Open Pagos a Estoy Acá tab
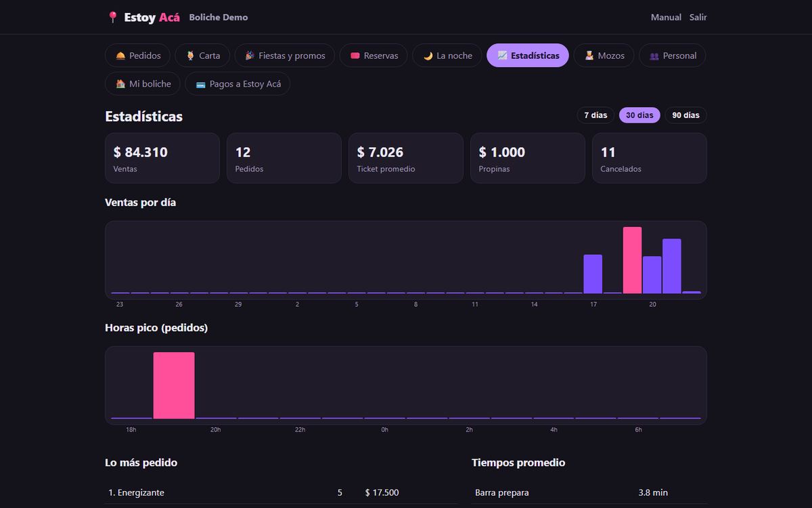Image resolution: width=812 pixels, height=508 pixels. 238,84
